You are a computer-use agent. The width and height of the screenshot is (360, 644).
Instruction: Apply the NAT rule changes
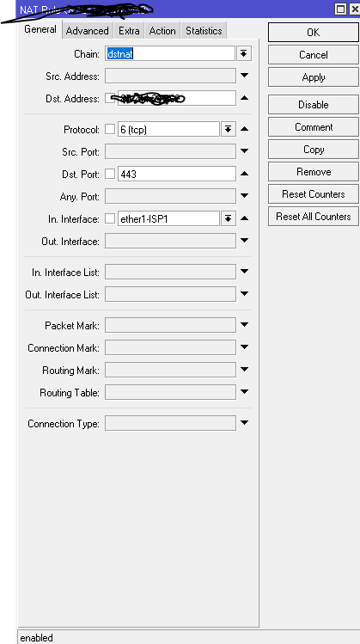[314, 77]
